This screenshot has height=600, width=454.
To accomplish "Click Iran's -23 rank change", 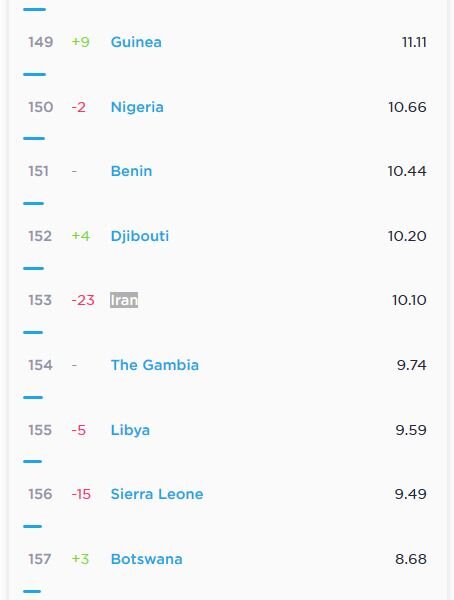I will (x=83, y=300).
